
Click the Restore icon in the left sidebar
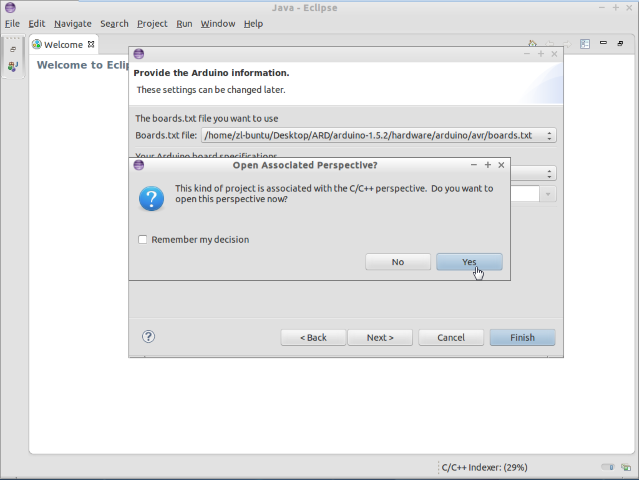(13, 49)
